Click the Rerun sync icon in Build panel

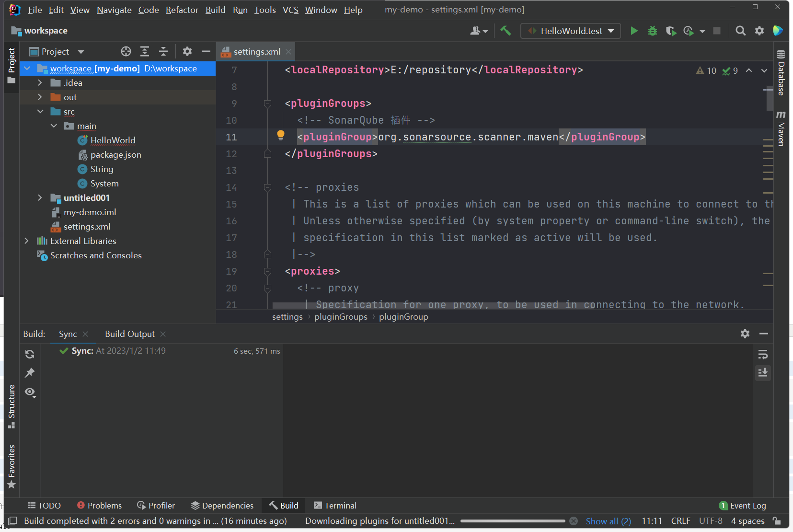coord(30,354)
